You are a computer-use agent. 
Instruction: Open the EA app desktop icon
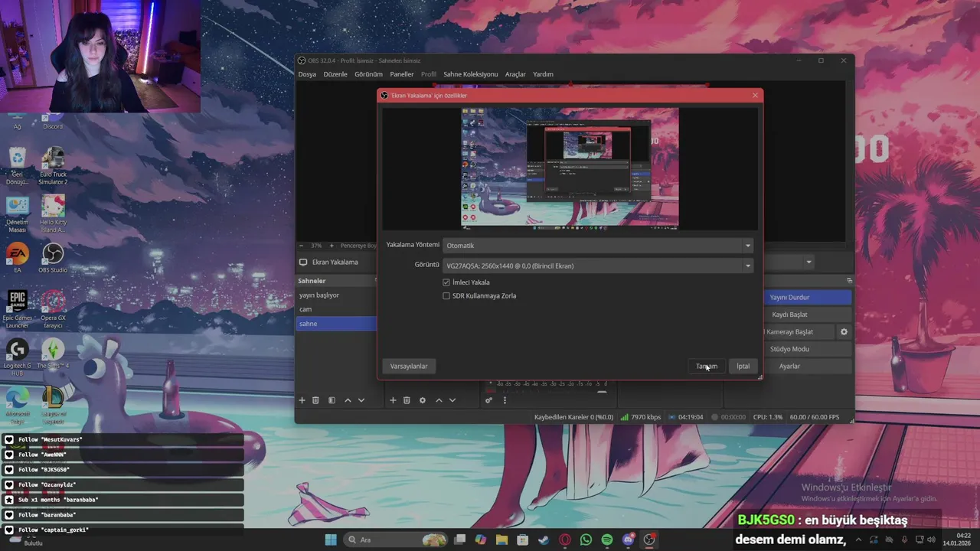(17, 258)
